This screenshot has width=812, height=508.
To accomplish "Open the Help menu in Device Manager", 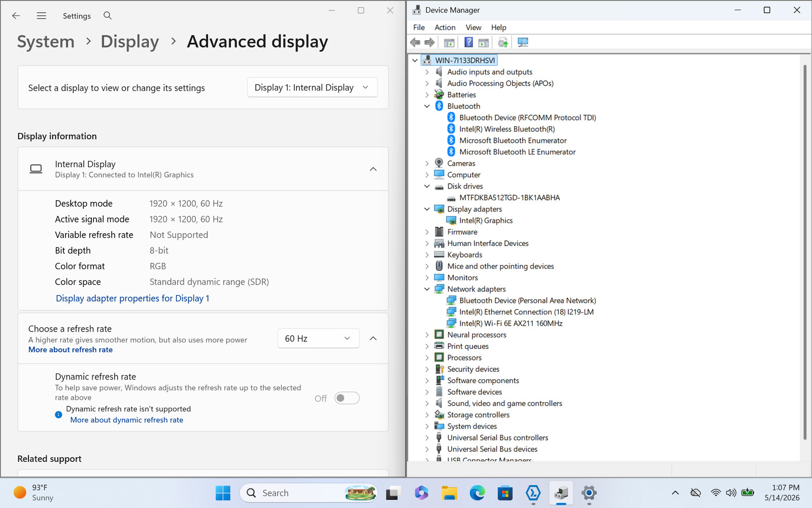I will click(499, 27).
